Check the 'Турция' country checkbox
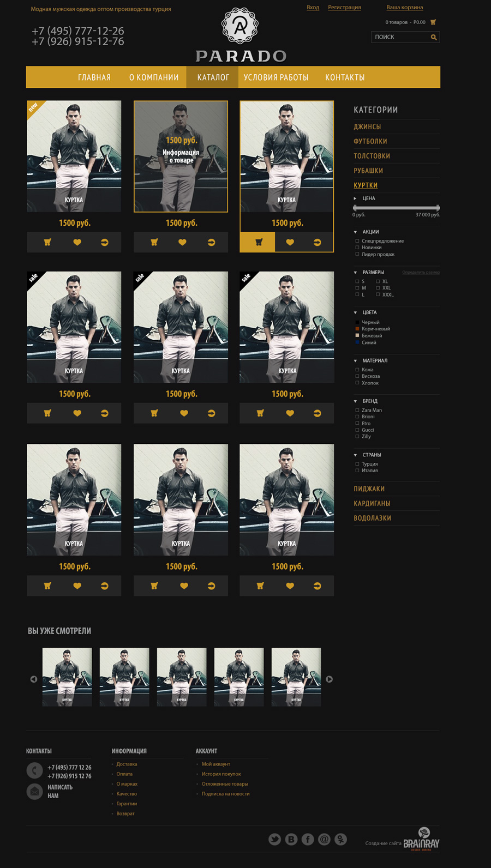The height and width of the screenshot is (868, 491). point(357,464)
